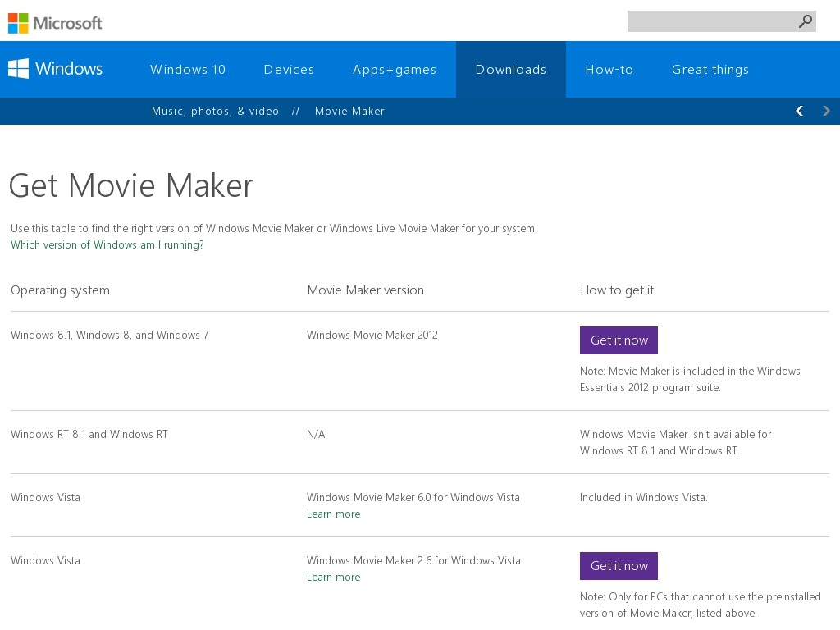Image resolution: width=840 pixels, height=630 pixels.
Task: Click the Operating system column header
Action: (60, 290)
